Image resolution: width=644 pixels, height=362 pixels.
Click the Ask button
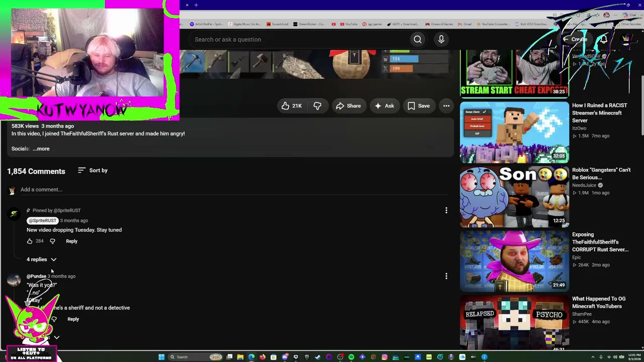point(384,106)
